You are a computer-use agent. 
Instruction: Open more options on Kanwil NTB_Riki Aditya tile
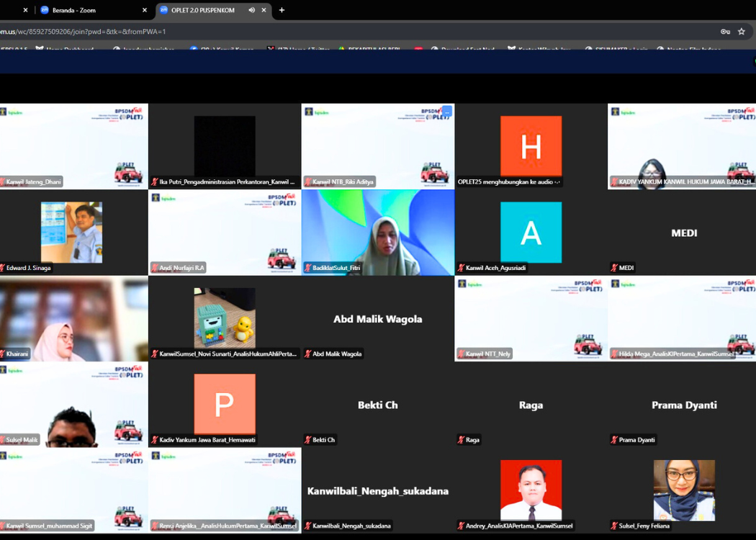point(446,112)
